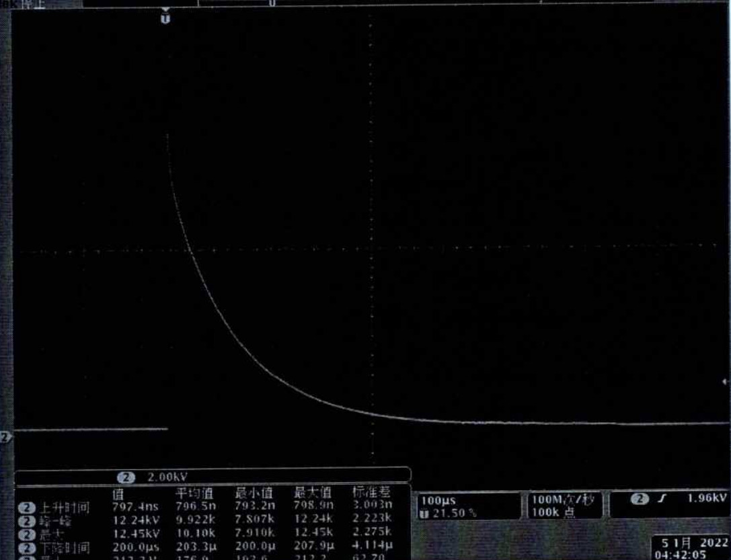Image resolution: width=731 pixels, height=560 pixels.
Task: Click the 标准差 column header
Action: (x=371, y=493)
